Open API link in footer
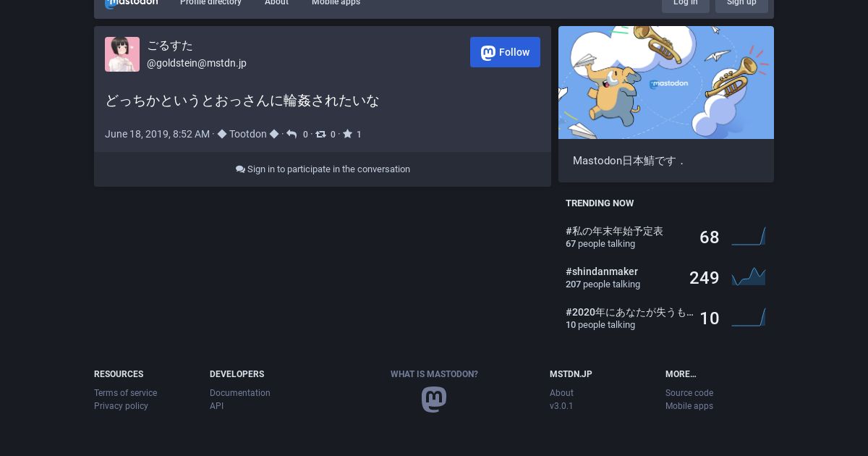 216,406
